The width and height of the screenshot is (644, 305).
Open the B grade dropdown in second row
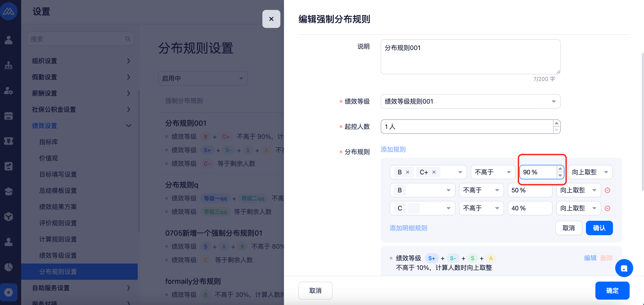pyautogui.click(x=422, y=190)
